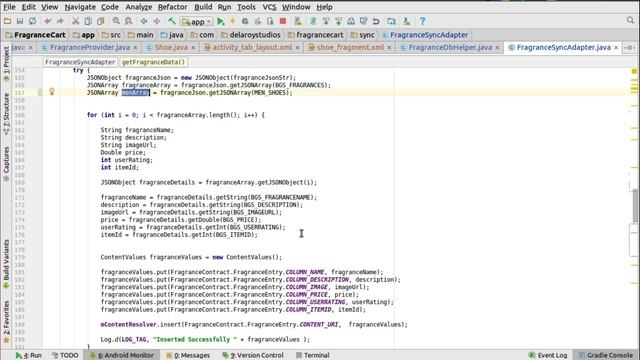The image size is (640, 360).
Task: Close the Shoe.java tab
Action: (193, 48)
